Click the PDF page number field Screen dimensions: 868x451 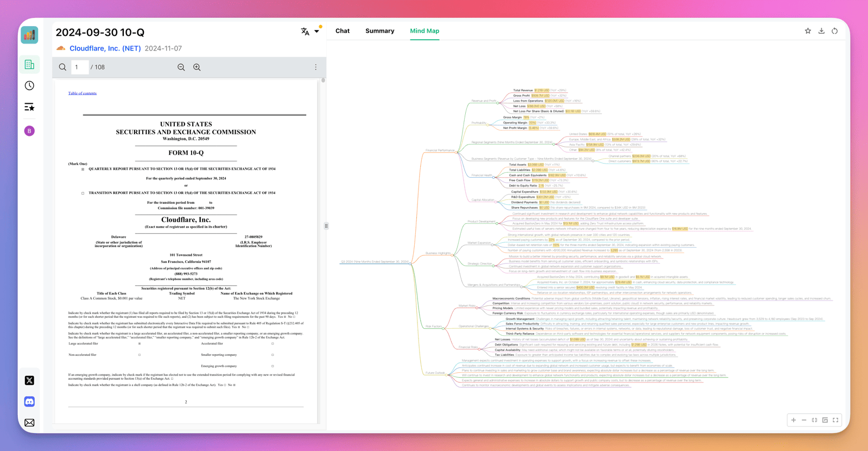click(80, 67)
